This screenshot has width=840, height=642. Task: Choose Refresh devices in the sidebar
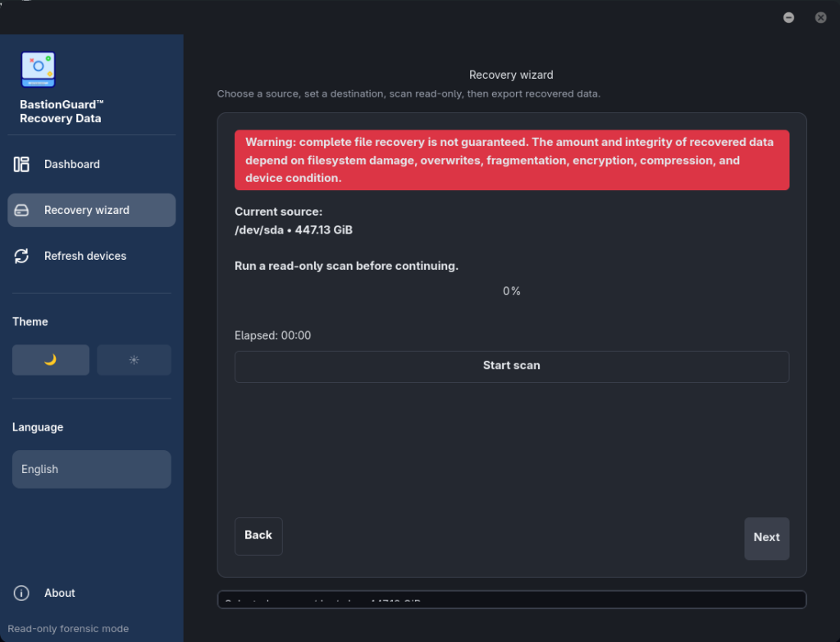coord(92,256)
